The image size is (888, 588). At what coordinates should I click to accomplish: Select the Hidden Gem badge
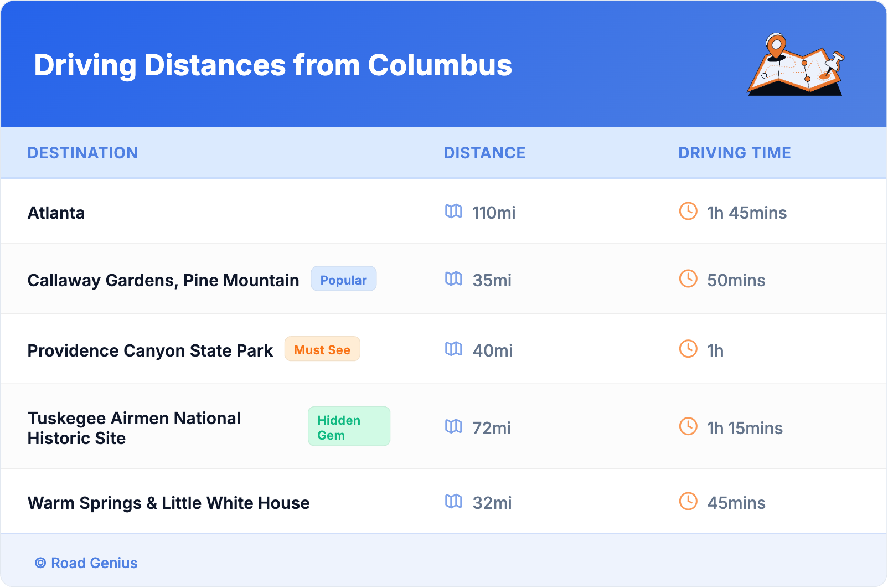coord(349,427)
